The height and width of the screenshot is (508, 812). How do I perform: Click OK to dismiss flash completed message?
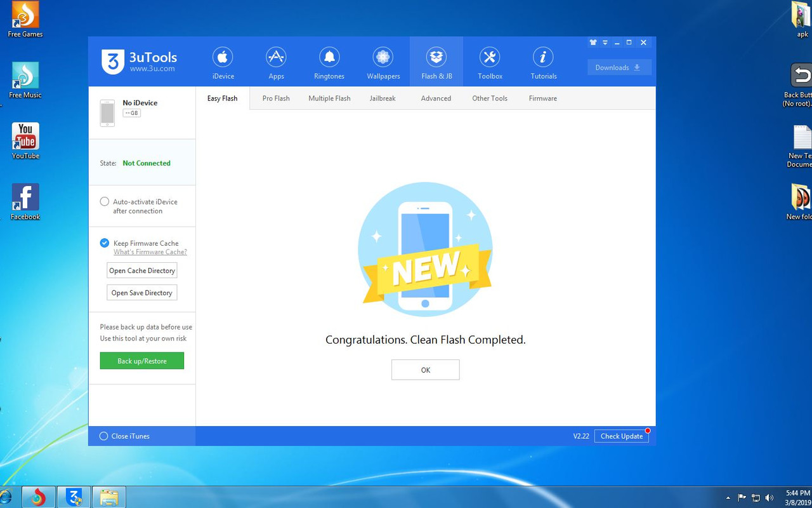[x=425, y=370]
